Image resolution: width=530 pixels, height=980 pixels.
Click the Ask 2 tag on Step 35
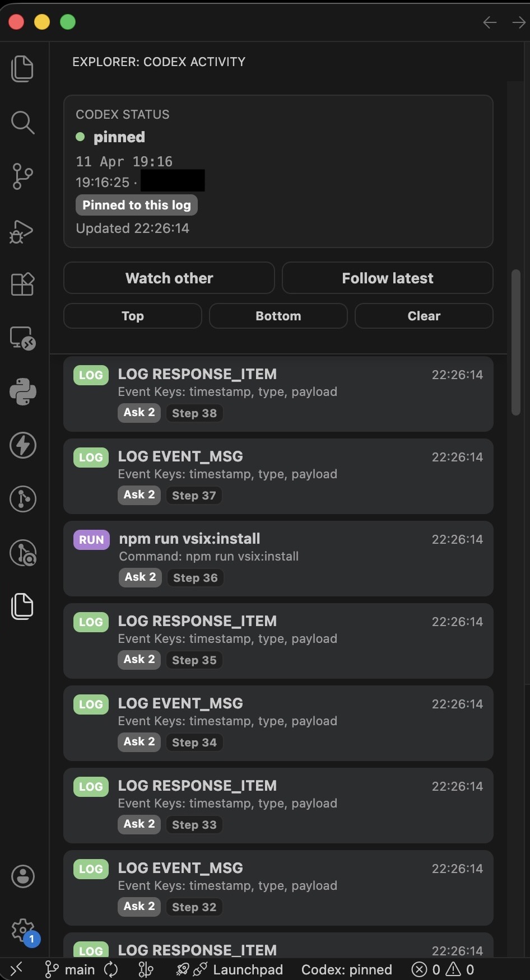coord(139,659)
